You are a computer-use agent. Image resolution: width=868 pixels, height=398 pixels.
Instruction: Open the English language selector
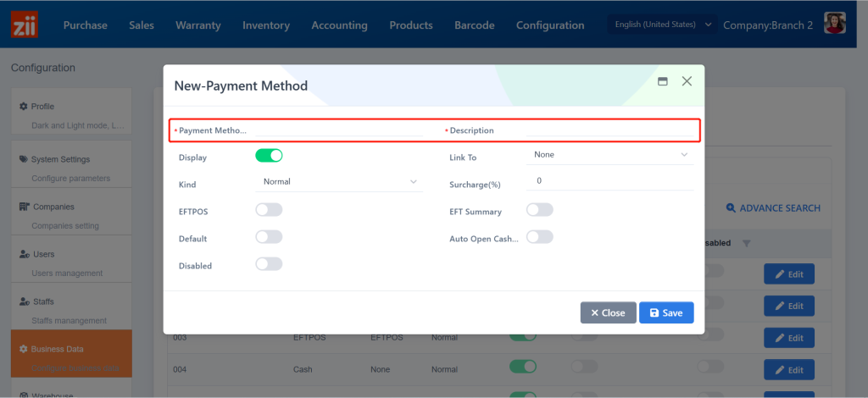pos(663,25)
